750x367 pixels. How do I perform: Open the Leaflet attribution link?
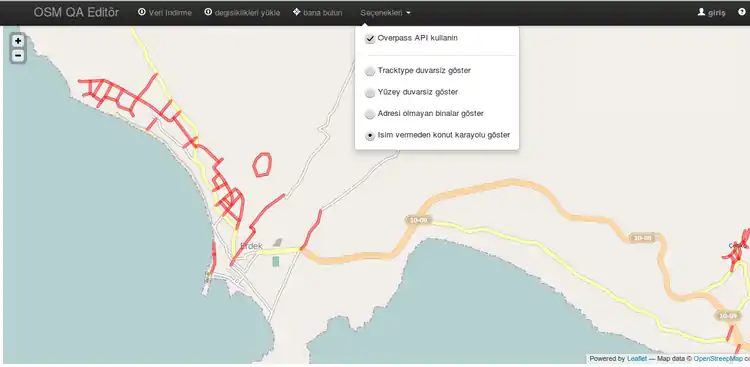[x=637, y=358]
